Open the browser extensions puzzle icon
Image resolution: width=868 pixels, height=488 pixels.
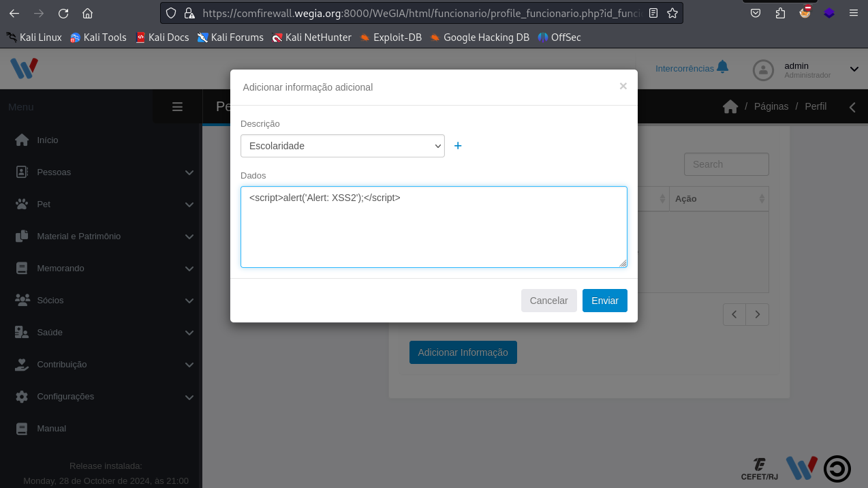780,13
